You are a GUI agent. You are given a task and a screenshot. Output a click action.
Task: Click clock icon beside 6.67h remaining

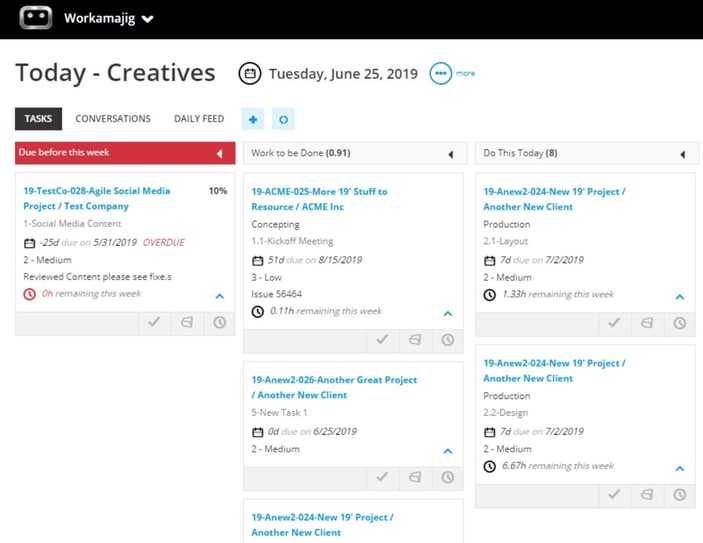[x=490, y=466]
